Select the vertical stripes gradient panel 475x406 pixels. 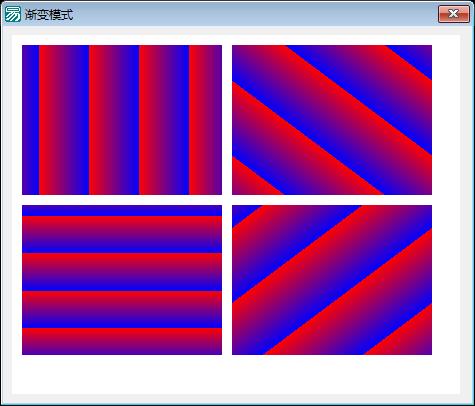[122, 120]
